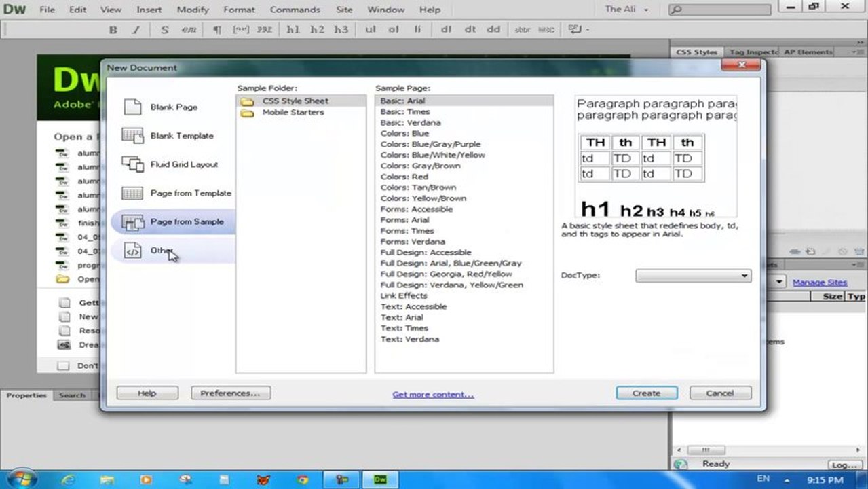Click the Emphasis (em) toolbar button
868x489 pixels.
(x=189, y=29)
